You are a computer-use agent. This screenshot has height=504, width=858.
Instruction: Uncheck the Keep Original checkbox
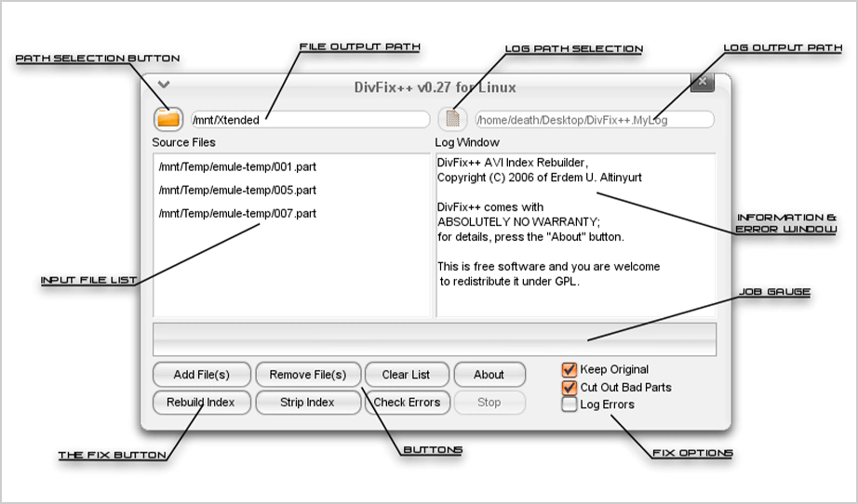[x=570, y=370]
